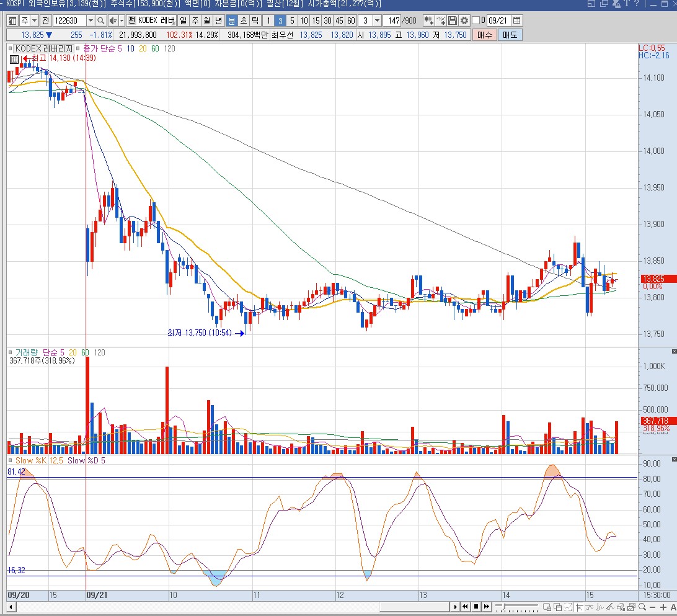Switch to 주 (weekly) chart tab
Screen dimensions: 677x616
point(195,20)
